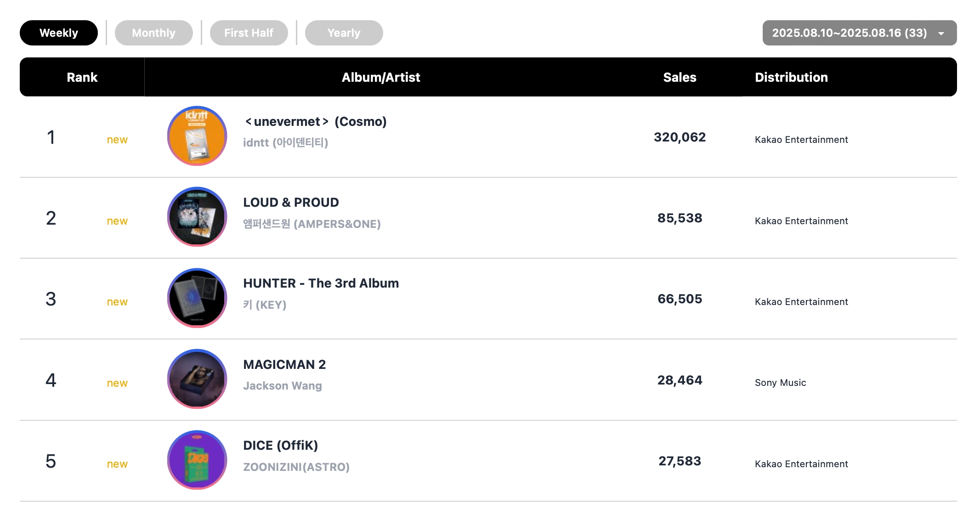Open the HUNTER album cover thumbnail
Screen dimensions: 980x509
click(x=197, y=298)
